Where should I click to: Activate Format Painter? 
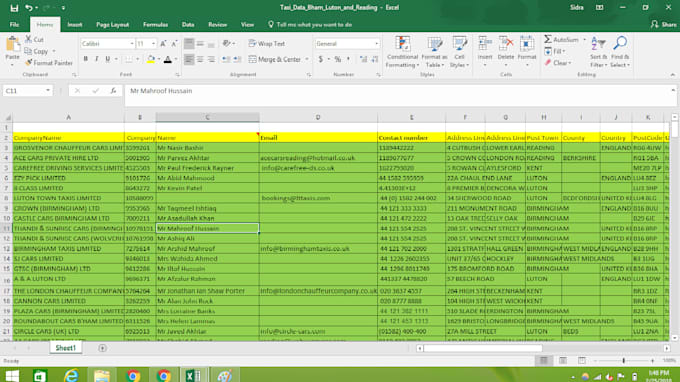tap(49, 63)
